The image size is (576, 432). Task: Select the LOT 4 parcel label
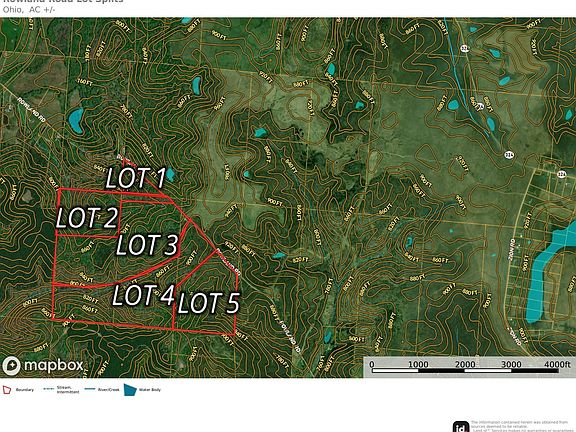click(143, 295)
